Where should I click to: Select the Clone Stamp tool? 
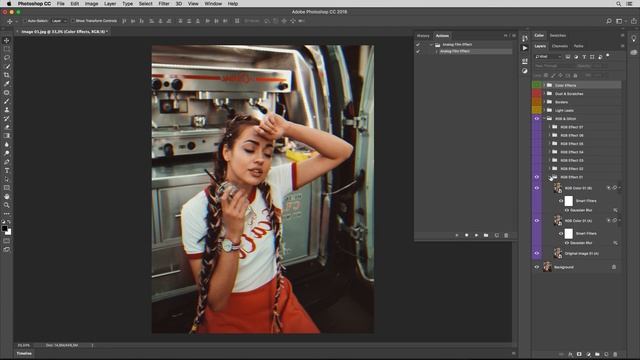coord(7,110)
